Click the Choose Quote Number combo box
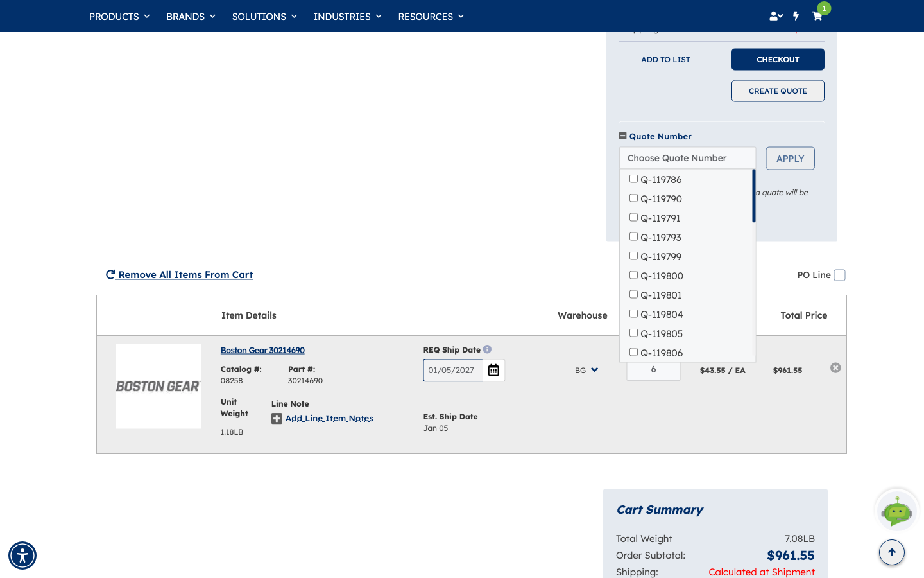The width and height of the screenshot is (924, 578). pyautogui.click(x=687, y=158)
